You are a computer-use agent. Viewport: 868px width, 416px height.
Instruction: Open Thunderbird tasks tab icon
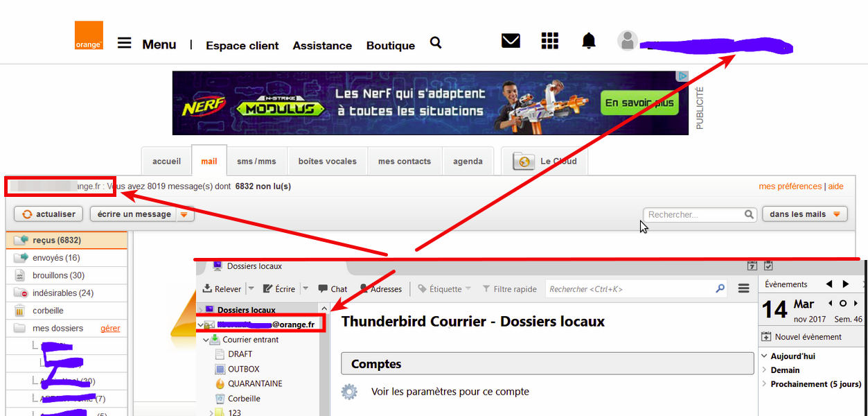[x=768, y=266]
